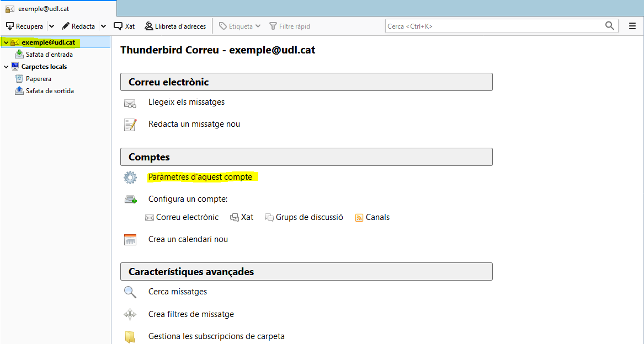The image size is (644, 344).
Task: Open the Safata de sortida folder
Action: point(50,91)
